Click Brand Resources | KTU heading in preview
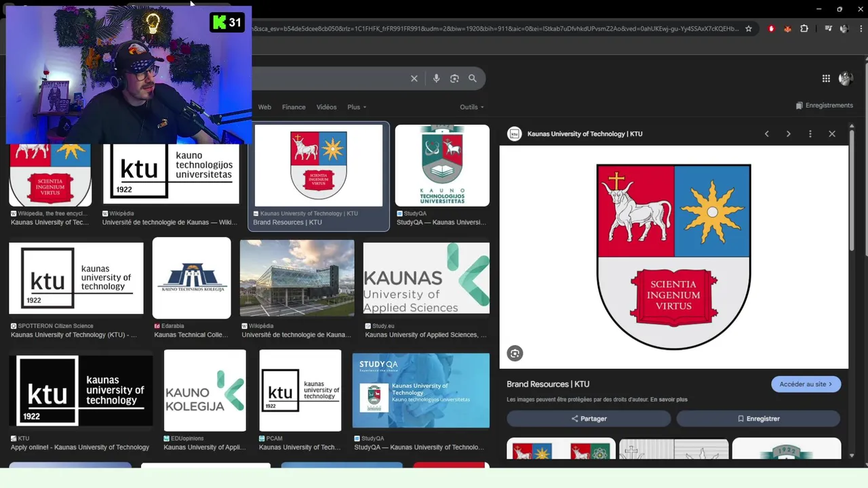Screen dimensions: 868x488 tap(548, 384)
